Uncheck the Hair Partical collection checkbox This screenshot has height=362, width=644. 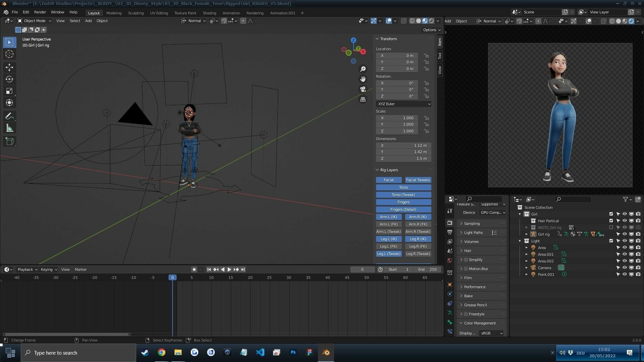tap(611, 220)
